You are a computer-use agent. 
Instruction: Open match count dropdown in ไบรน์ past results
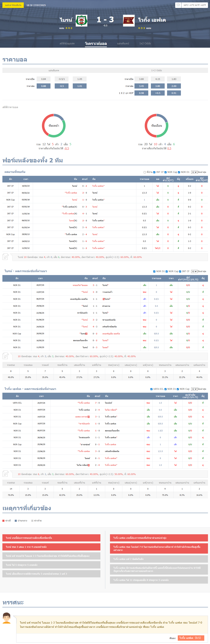[x=194, y=271]
